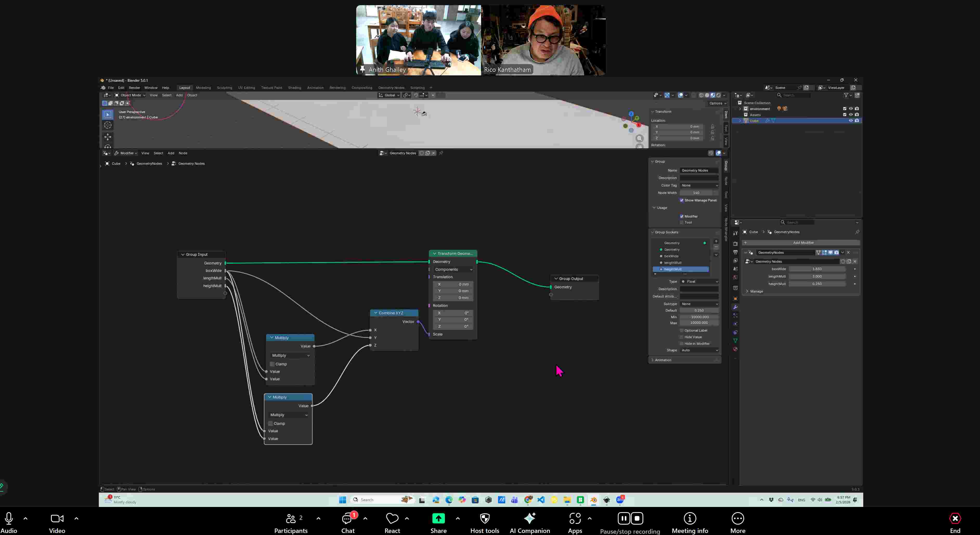Hide the Cube in viewport via eye icon
The width and height of the screenshot is (980, 535).
tap(851, 121)
